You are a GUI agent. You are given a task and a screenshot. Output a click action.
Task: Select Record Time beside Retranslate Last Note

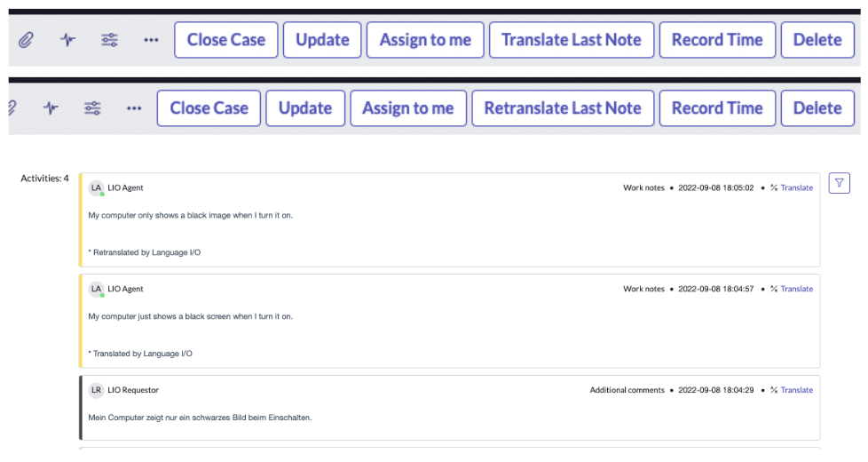click(717, 108)
